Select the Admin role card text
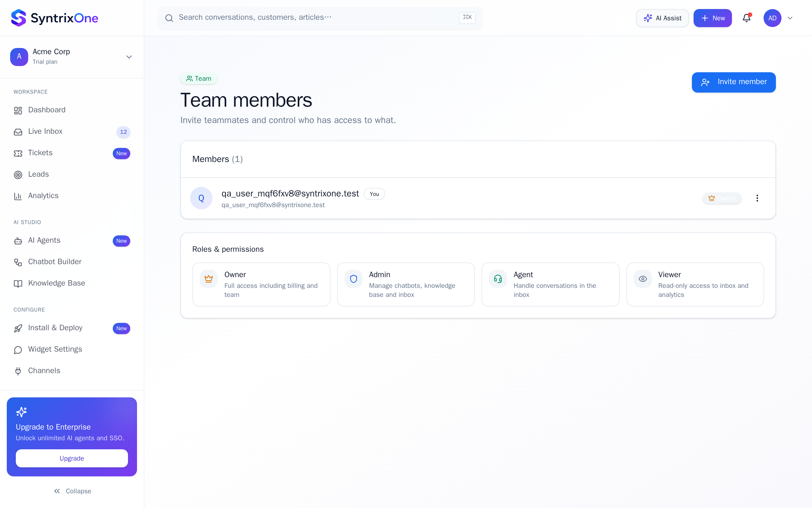812x508 pixels. point(412,284)
